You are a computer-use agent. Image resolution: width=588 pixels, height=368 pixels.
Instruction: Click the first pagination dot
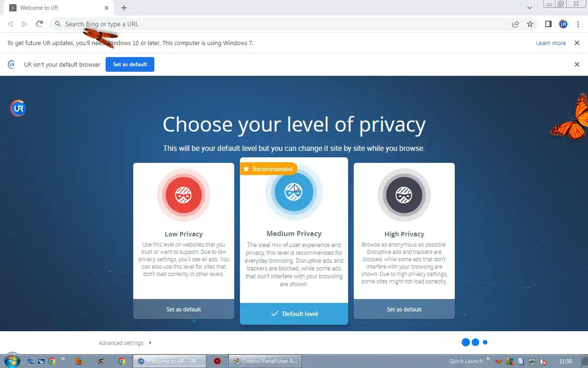[466, 342]
